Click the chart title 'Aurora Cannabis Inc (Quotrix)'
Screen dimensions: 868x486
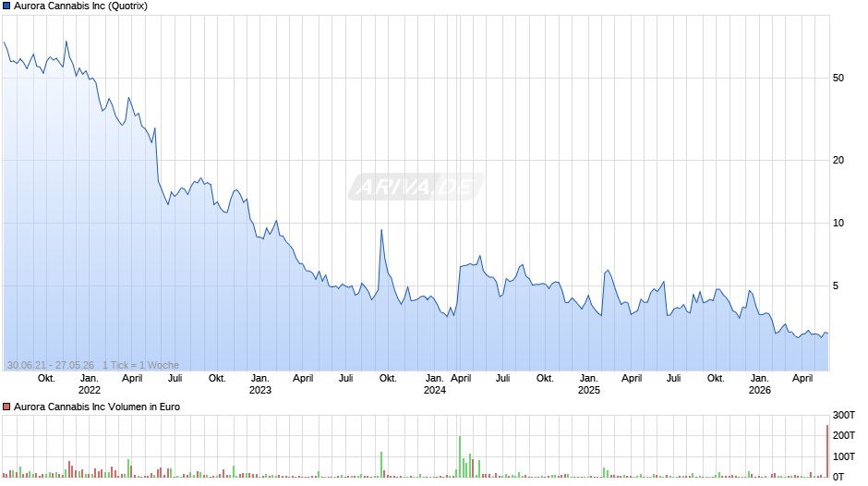[x=81, y=6]
